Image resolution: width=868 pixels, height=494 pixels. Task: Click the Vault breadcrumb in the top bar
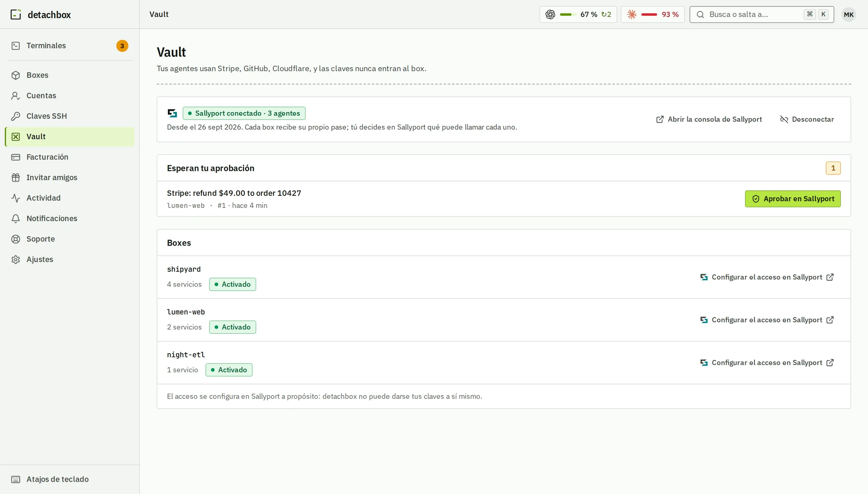(x=159, y=14)
